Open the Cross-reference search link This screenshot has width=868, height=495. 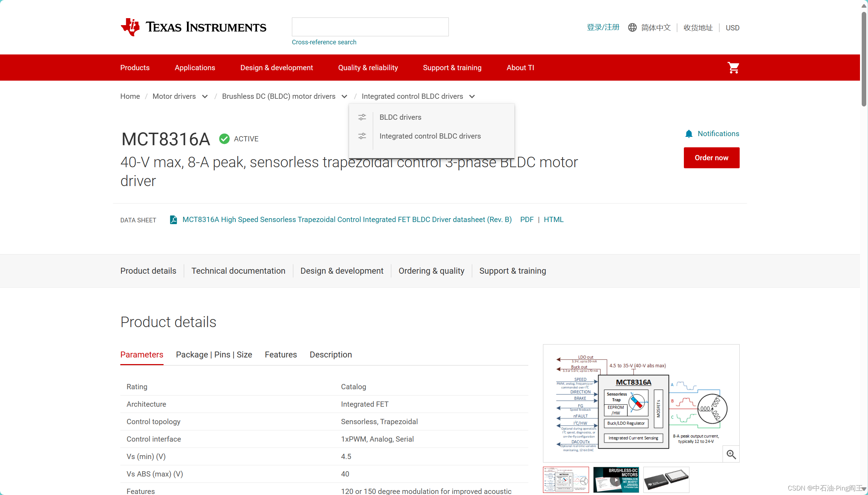(324, 42)
